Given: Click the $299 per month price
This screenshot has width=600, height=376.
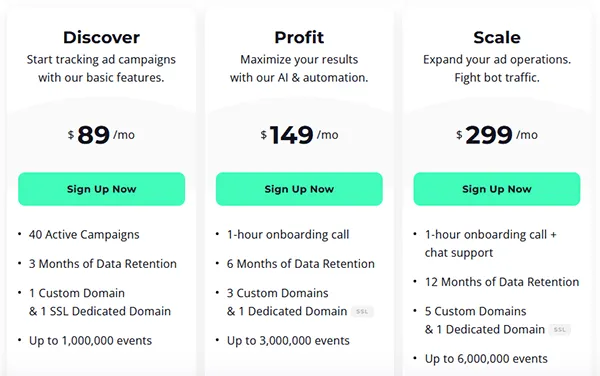Looking at the screenshot, I should pos(497,135).
